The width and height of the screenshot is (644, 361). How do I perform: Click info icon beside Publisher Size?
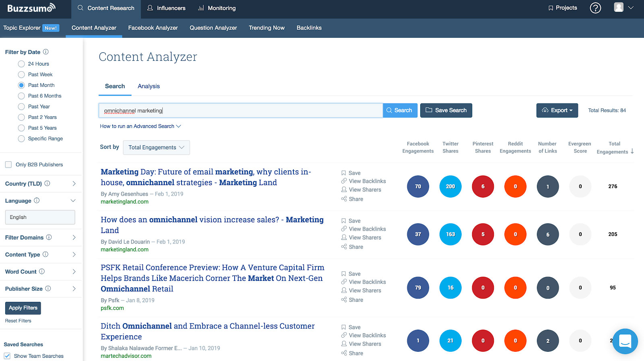coord(48,289)
